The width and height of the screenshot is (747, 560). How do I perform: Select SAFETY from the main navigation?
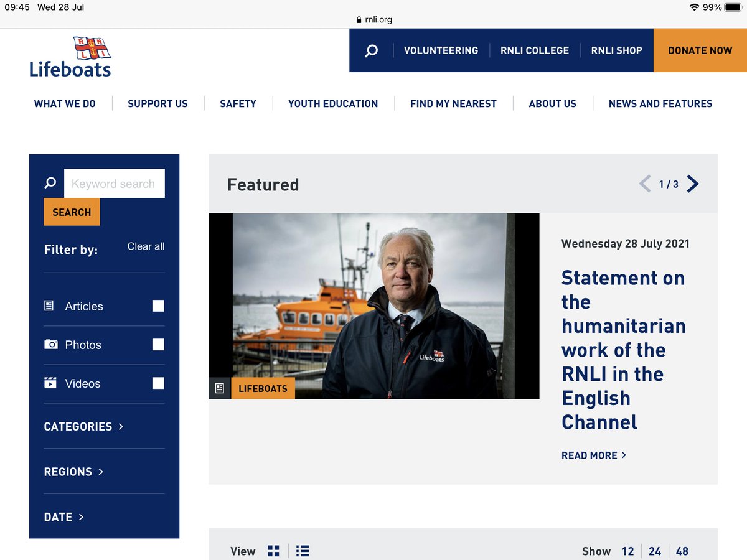(238, 104)
